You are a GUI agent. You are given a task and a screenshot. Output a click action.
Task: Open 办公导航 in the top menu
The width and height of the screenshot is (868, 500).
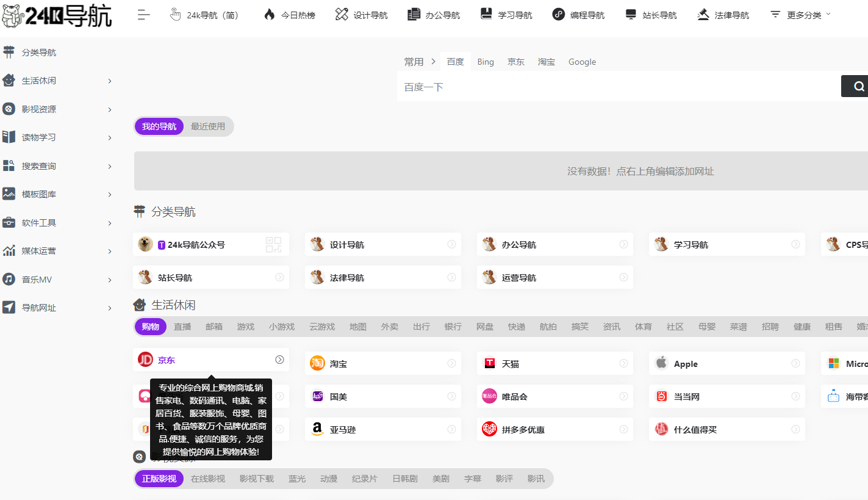click(x=434, y=15)
